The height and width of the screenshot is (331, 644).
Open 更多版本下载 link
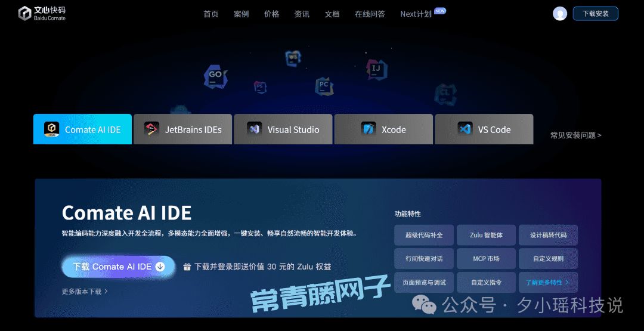tap(85, 291)
